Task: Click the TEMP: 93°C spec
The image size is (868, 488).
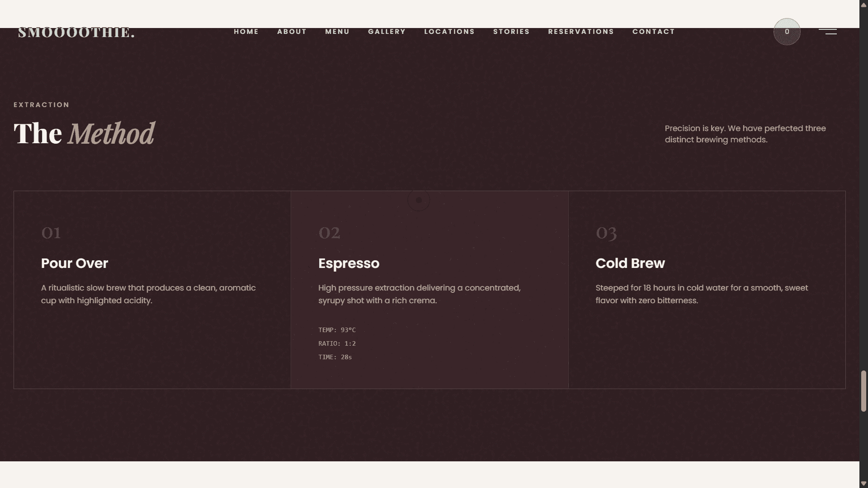Action: (337, 330)
